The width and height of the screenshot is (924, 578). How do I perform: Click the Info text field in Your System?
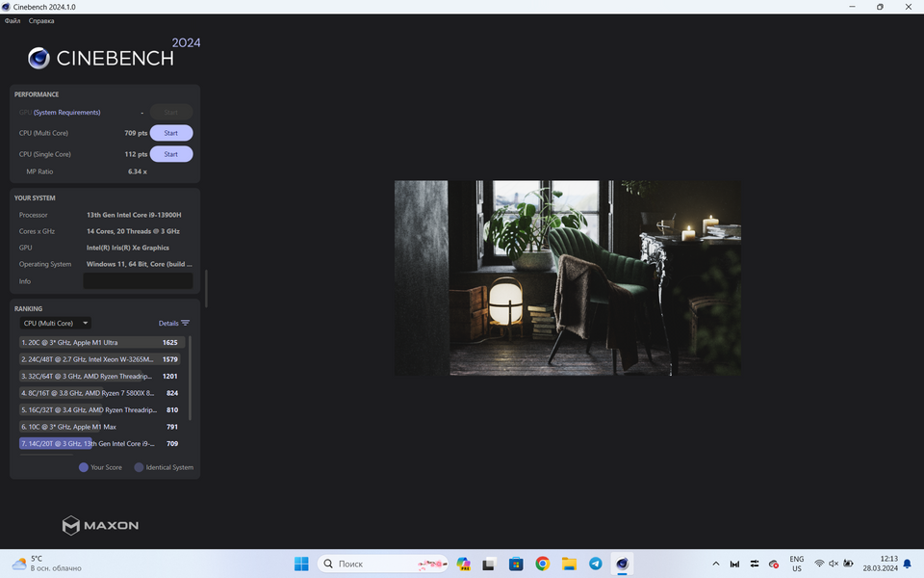click(138, 281)
